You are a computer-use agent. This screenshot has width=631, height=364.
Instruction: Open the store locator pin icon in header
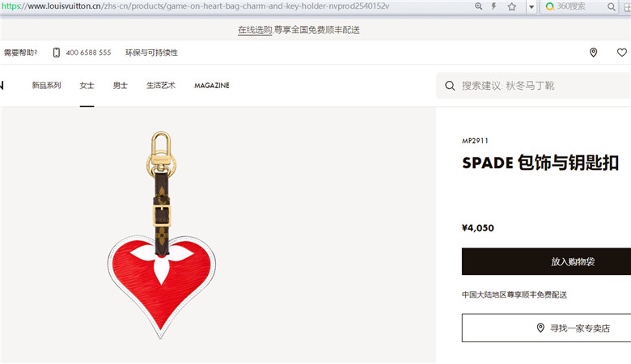[x=593, y=53]
